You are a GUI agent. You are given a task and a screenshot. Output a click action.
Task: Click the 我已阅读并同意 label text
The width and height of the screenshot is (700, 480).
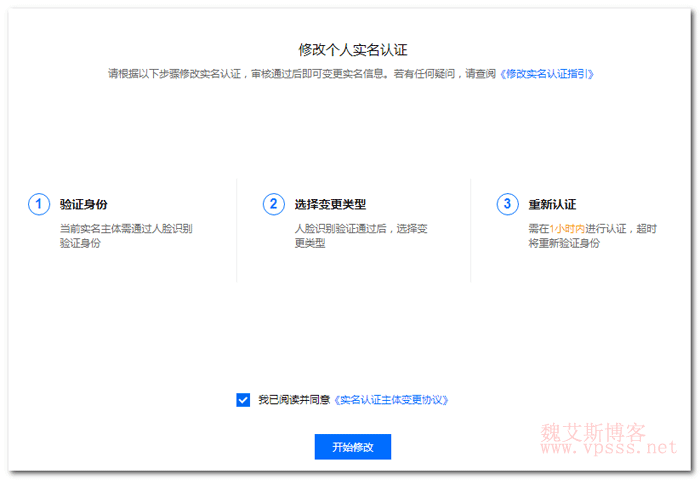(x=292, y=400)
